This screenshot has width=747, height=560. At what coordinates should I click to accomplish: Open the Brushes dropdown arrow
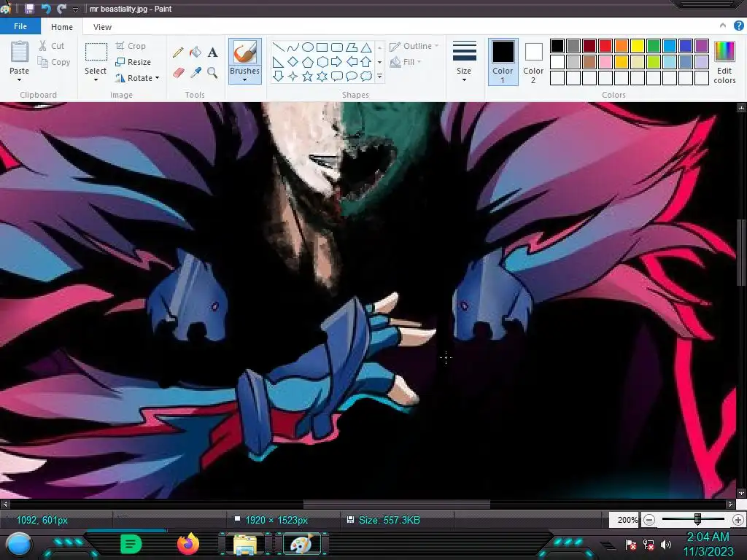pos(244,80)
